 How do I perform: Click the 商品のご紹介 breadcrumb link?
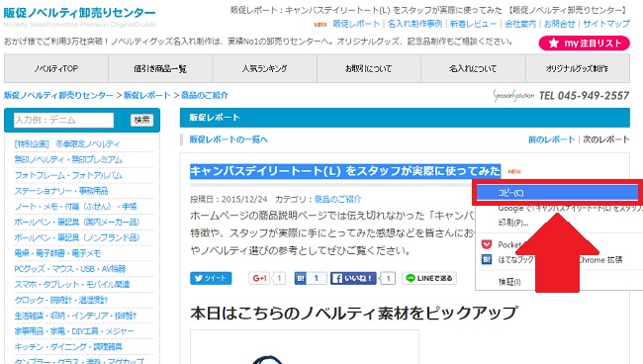[x=204, y=95]
